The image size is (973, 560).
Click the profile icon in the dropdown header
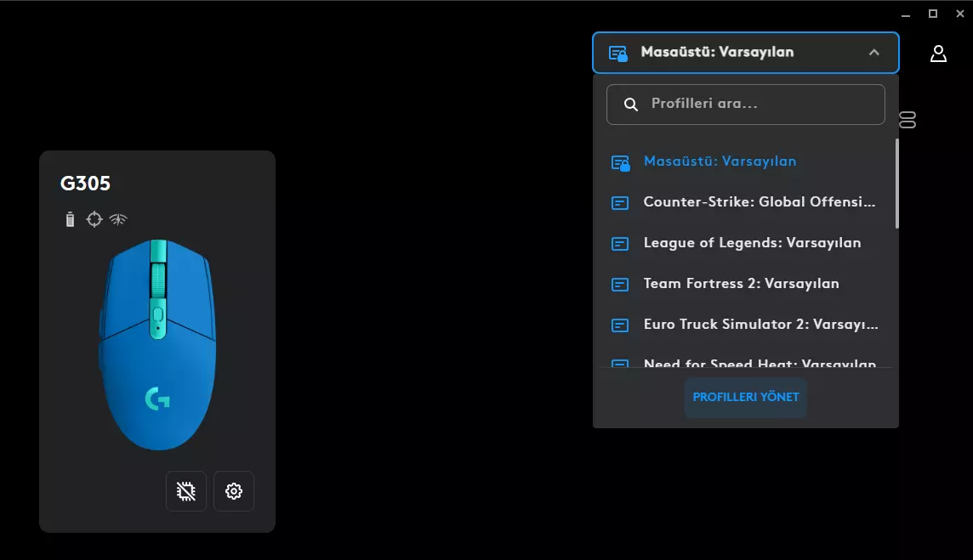(x=618, y=54)
